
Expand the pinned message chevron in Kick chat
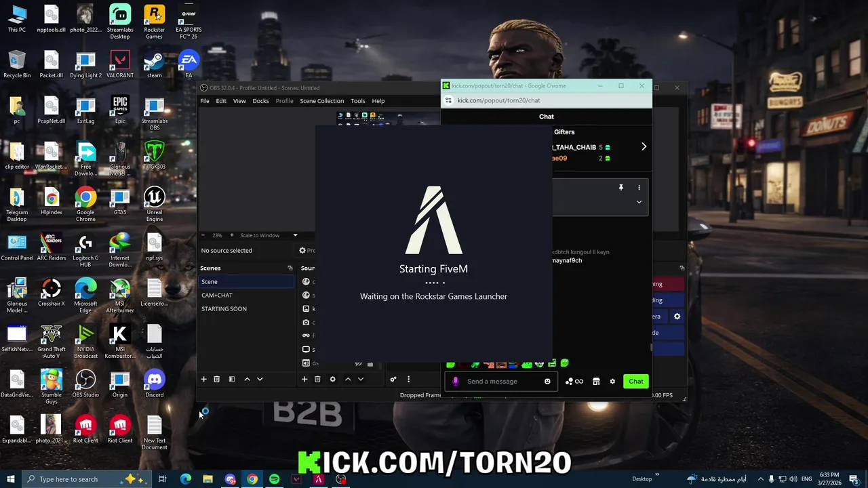tap(639, 202)
